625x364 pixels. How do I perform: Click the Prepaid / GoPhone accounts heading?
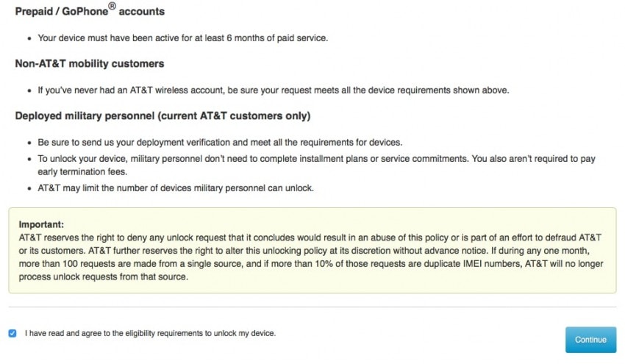(x=90, y=12)
